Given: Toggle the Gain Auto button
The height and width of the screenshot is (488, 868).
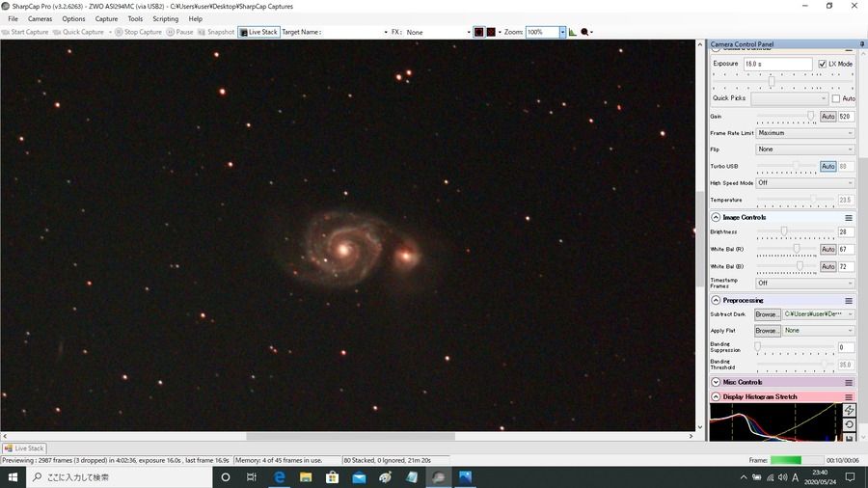Looking at the screenshot, I should 827,117.
